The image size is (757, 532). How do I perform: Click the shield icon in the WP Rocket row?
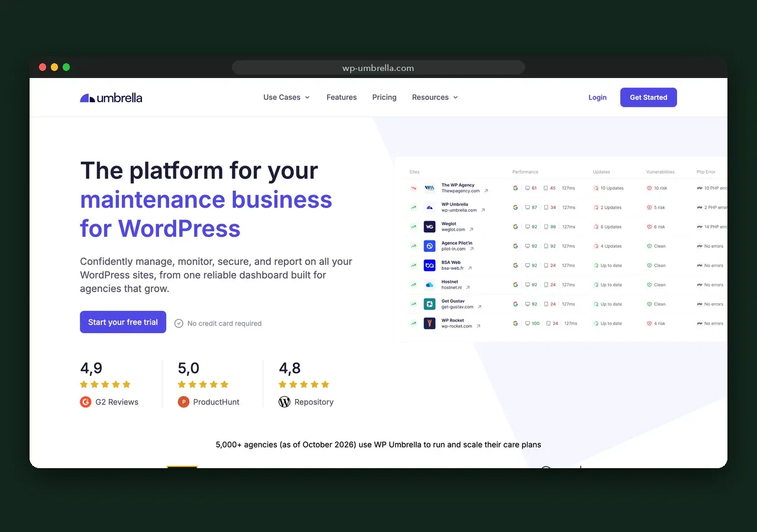tap(649, 323)
